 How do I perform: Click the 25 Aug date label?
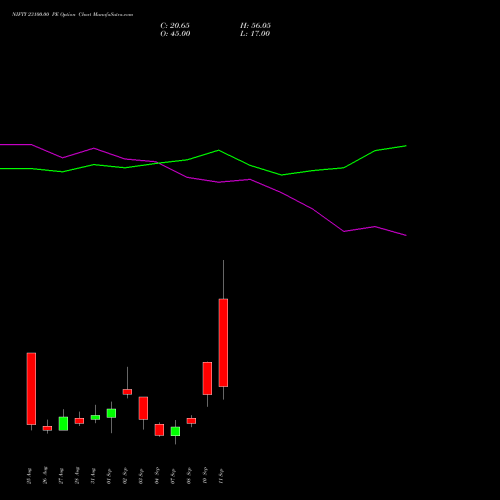coord(29,476)
